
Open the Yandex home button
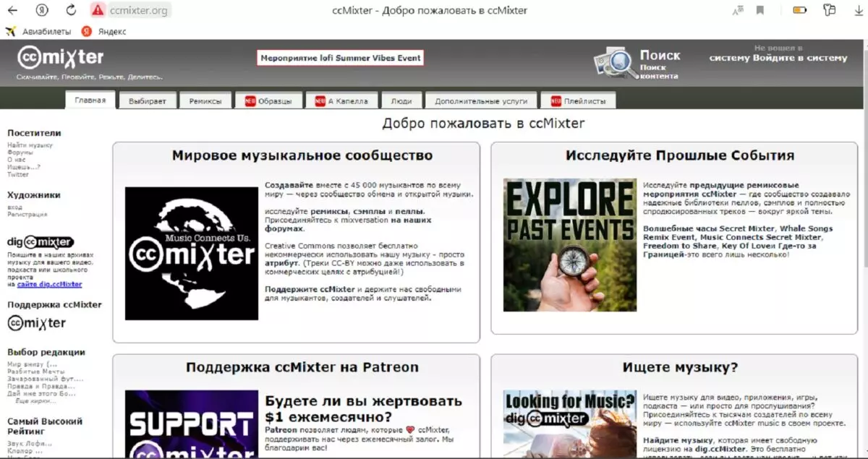pyautogui.click(x=43, y=10)
